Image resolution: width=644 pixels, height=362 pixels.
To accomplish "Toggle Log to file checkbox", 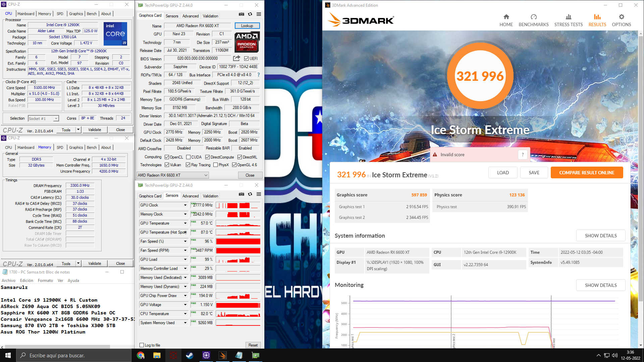I will 142,345.
